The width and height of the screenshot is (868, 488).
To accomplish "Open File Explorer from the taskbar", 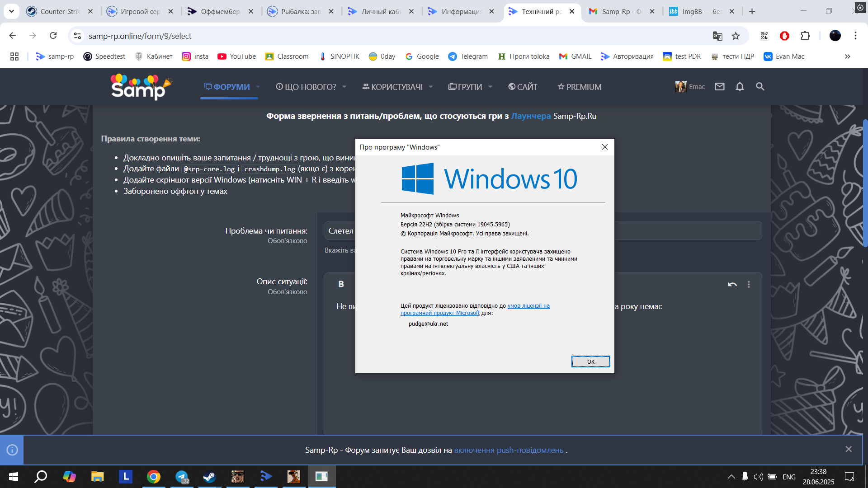I will [x=98, y=477].
